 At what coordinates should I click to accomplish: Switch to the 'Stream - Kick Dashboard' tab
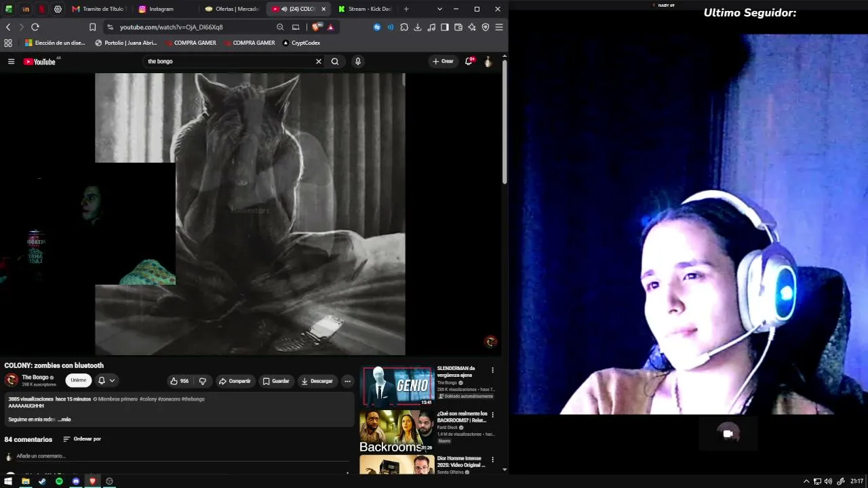[x=365, y=9]
